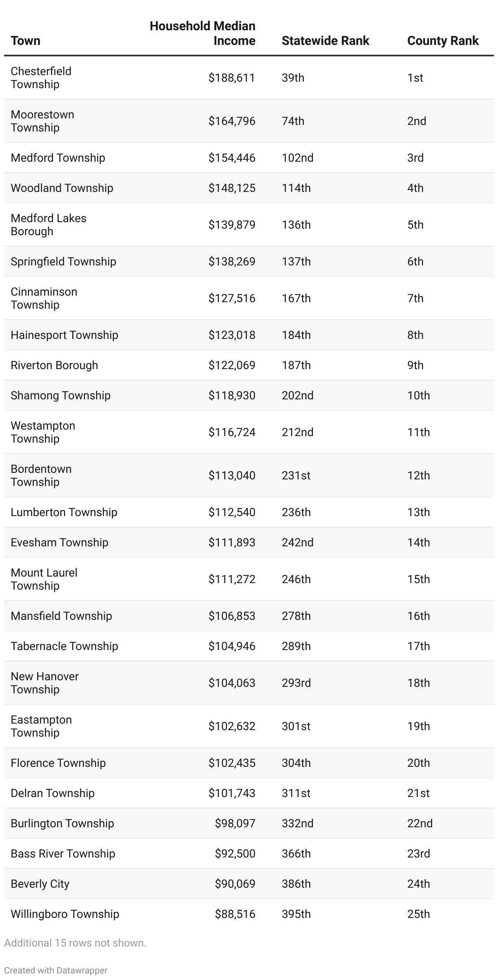Select the Delran Township row name
498x980 pixels.
pos(53,793)
